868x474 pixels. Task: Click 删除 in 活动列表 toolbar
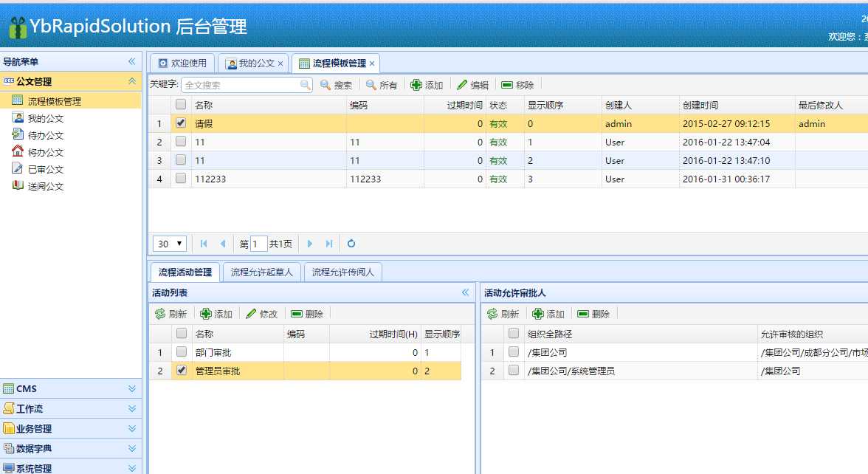pyautogui.click(x=307, y=314)
